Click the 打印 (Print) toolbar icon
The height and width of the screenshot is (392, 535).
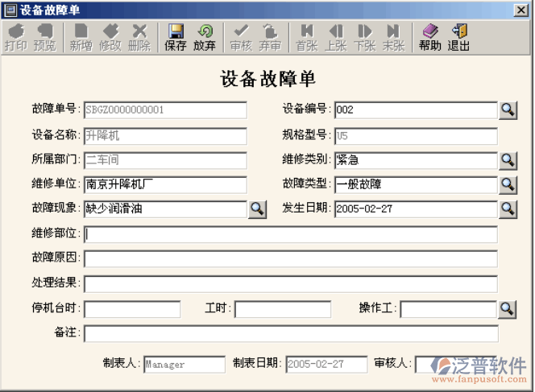[x=15, y=38]
